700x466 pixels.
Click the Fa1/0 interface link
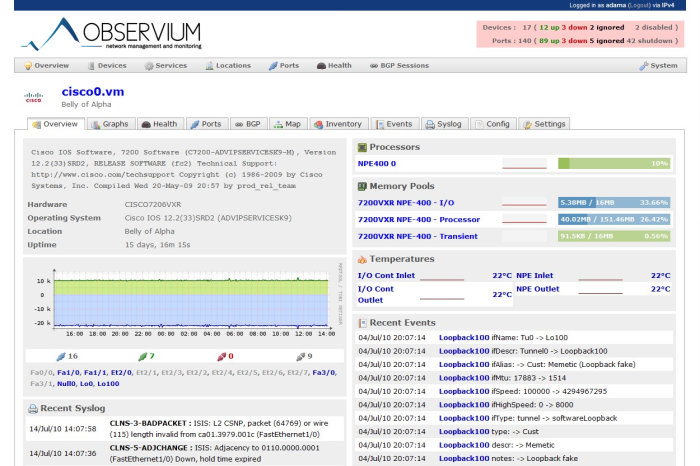pos(68,373)
